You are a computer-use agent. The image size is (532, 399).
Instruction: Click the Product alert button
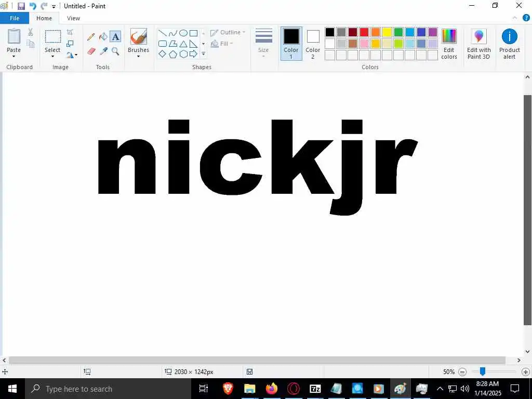click(x=509, y=44)
